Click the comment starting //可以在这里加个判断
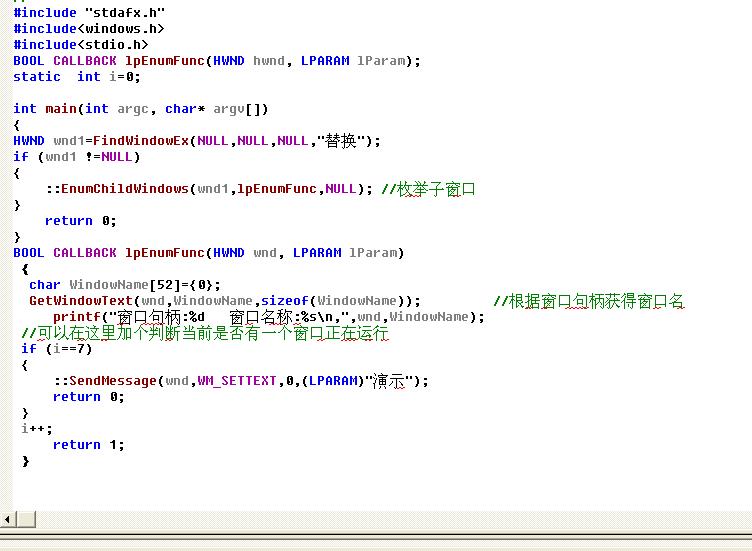752x551 pixels. [x=205, y=333]
